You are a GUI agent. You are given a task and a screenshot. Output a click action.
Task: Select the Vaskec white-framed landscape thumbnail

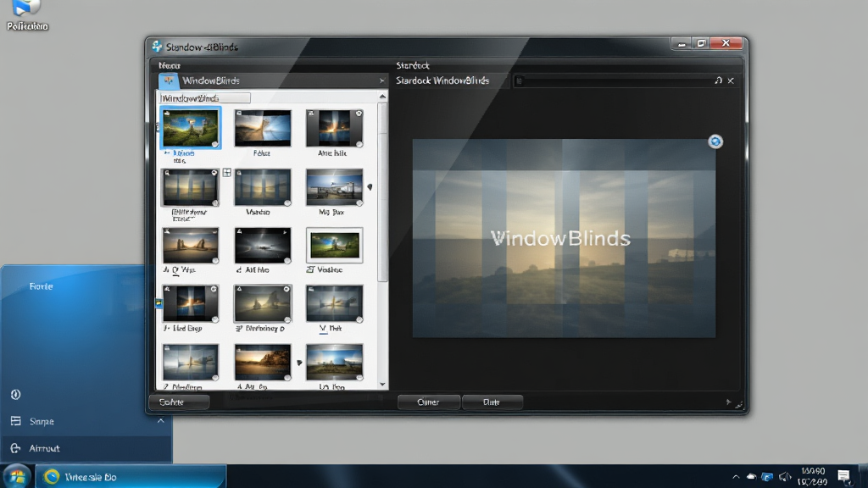[334, 245]
